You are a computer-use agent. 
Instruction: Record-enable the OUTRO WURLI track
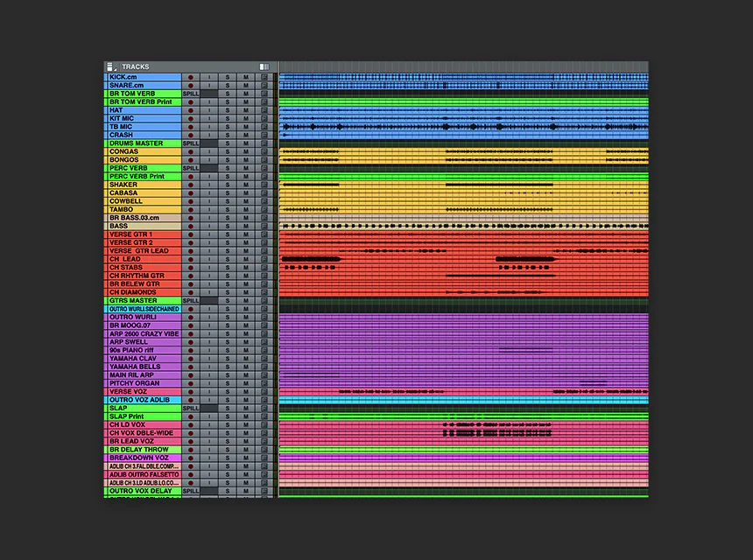[x=191, y=318]
